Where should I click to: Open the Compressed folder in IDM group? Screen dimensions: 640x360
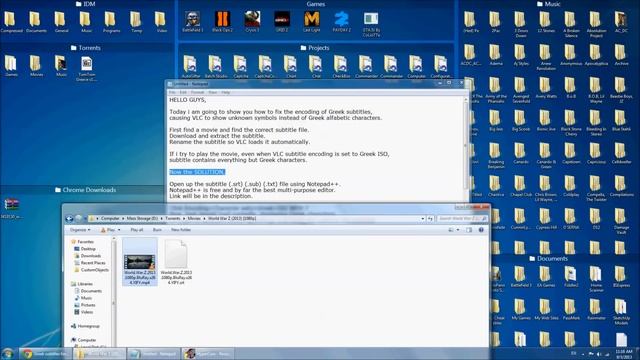click(x=11, y=22)
